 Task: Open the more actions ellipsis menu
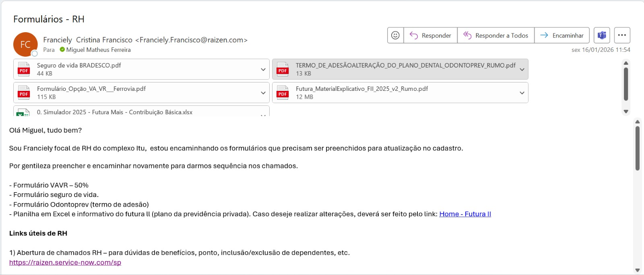(x=622, y=35)
